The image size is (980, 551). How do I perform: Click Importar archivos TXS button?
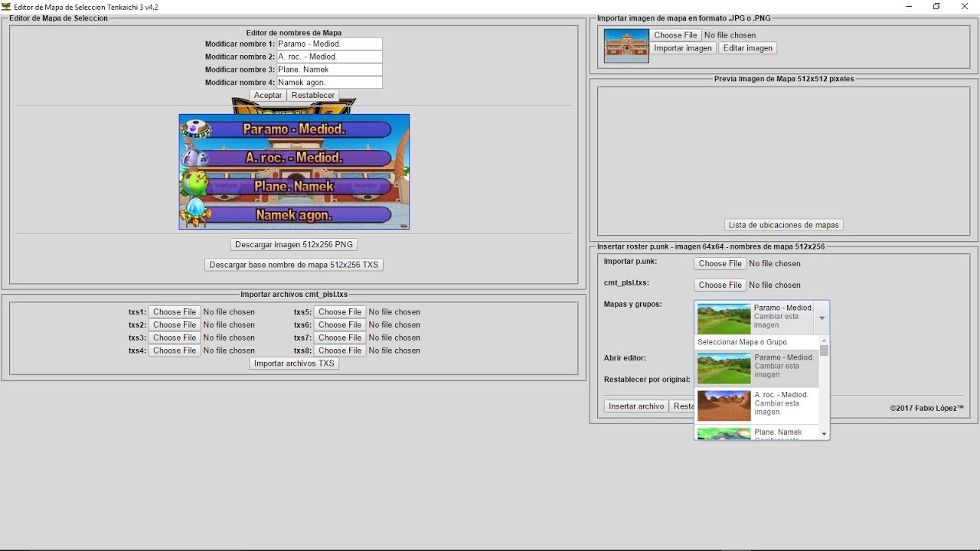(294, 364)
